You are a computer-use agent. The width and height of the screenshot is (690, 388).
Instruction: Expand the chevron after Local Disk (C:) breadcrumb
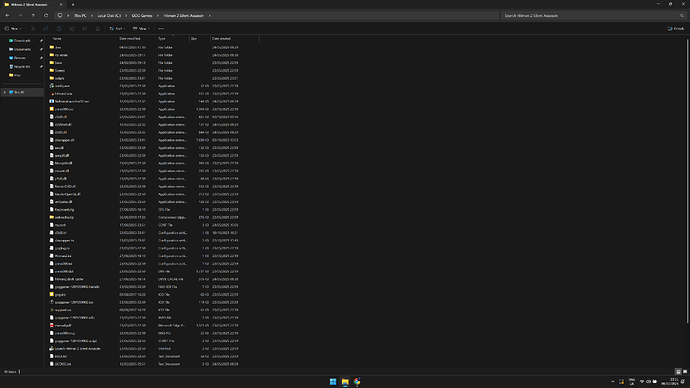click(x=126, y=15)
